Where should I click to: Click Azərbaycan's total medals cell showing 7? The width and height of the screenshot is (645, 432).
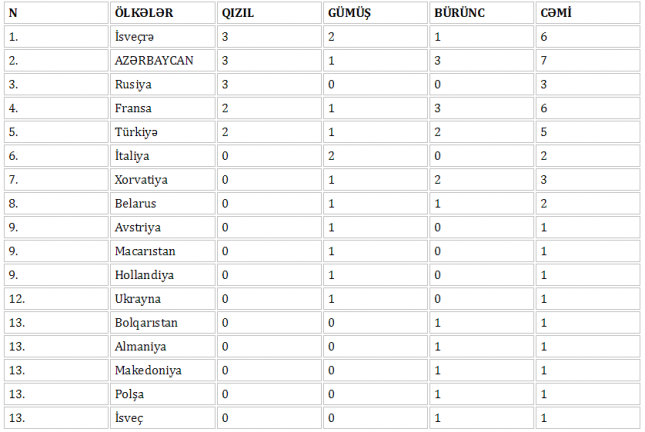[543, 61]
